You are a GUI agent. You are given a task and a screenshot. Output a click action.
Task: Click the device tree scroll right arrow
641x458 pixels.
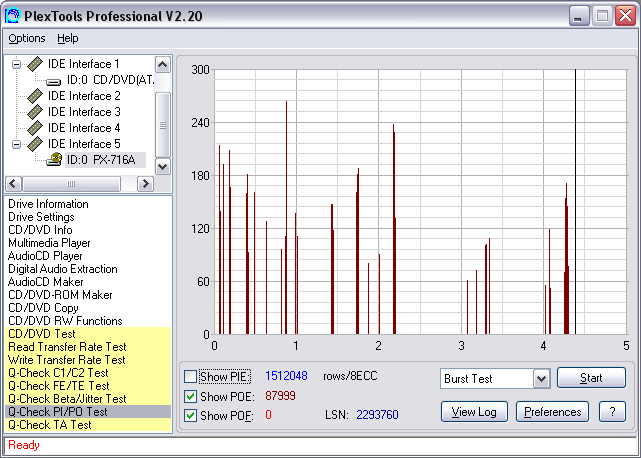[146, 184]
